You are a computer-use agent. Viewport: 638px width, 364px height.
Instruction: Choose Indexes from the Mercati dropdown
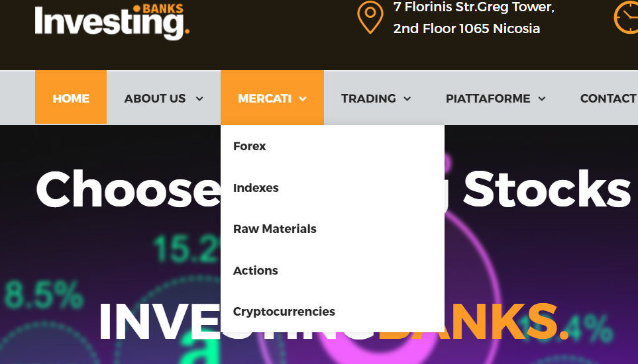coord(256,188)
